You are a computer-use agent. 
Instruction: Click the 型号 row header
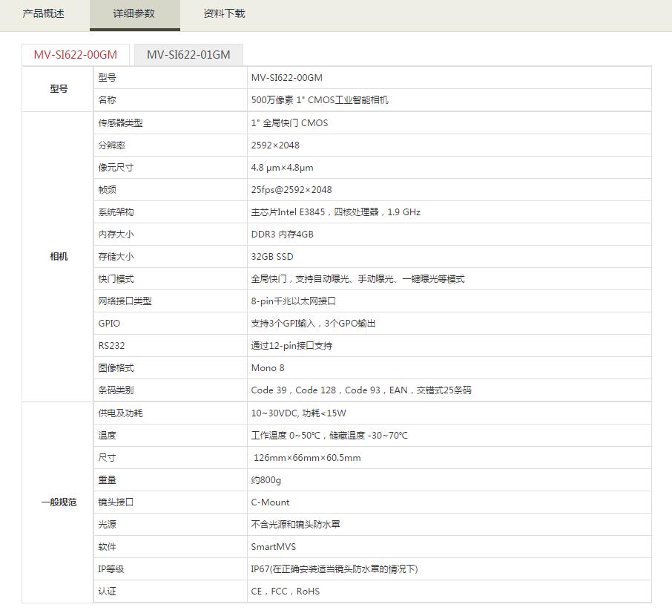pos(58,88)
